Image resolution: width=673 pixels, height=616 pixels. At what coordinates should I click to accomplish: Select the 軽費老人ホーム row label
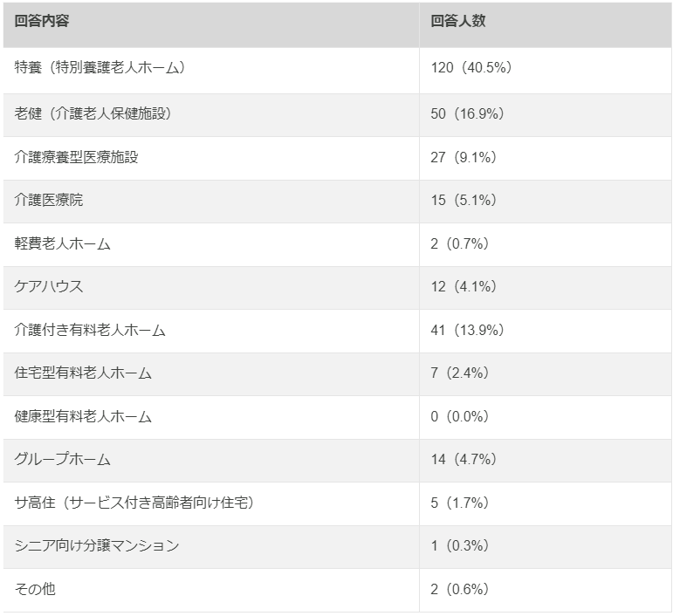point(63,244)
